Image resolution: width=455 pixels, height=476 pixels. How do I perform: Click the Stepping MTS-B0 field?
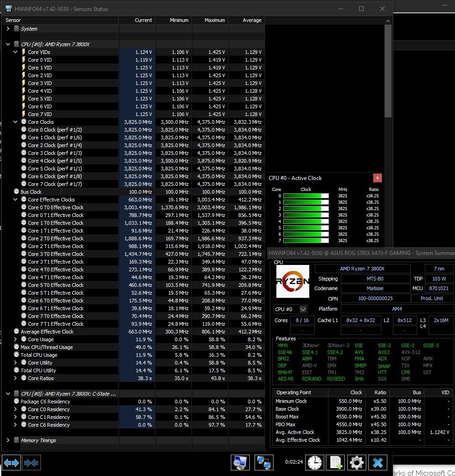point(375,279)
